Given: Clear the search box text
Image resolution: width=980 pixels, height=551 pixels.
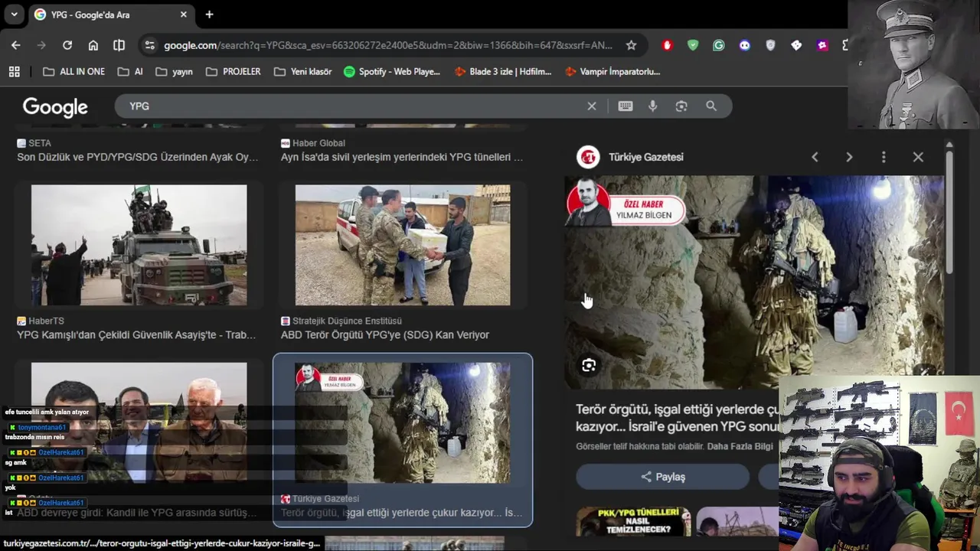Looking at the screenshot, I should pyautogui.click(x=592, y=106).
